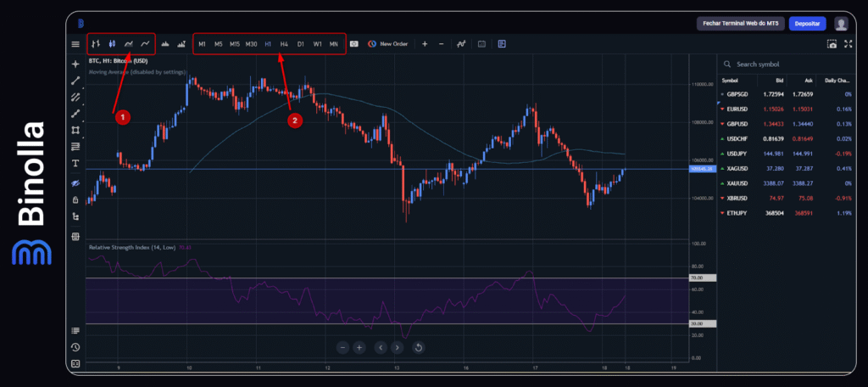This screenshot has height=387, width=868.
Task: Click the screenshot camera icon at top right
Action: click(x=832, y=43)
